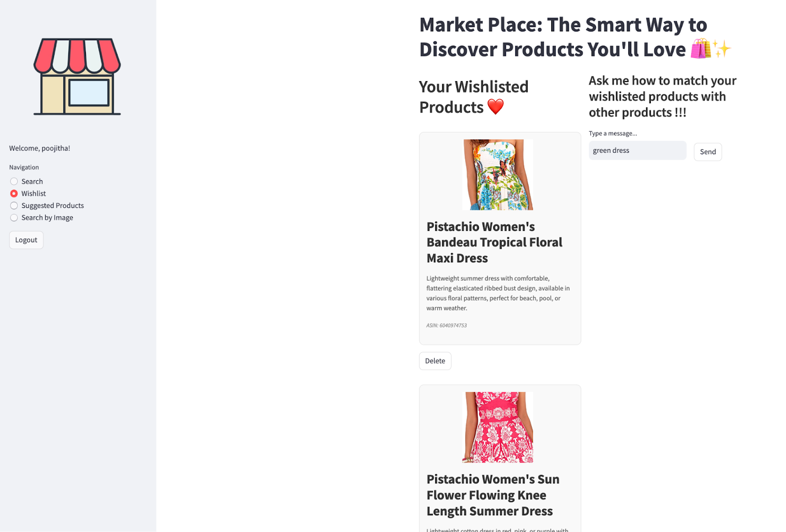Click the red heart emoji icon
Screen dimensions: 786x532
pos(495,107)
